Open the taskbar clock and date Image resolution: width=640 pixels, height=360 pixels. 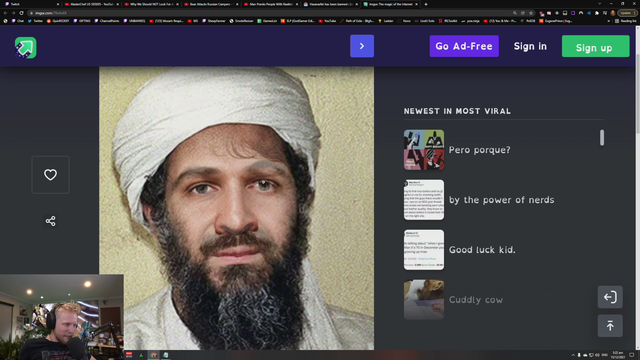tap(618, 355)
